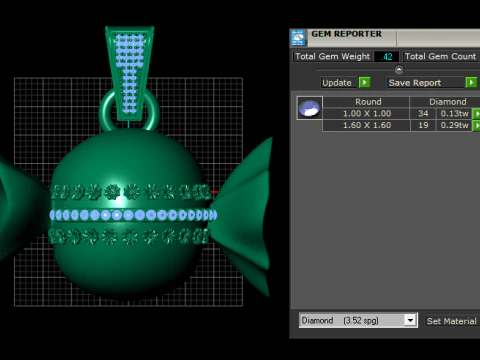Click the Total Gem Count label
Viewport: 480px width, 360px height.
coord(441,56)
